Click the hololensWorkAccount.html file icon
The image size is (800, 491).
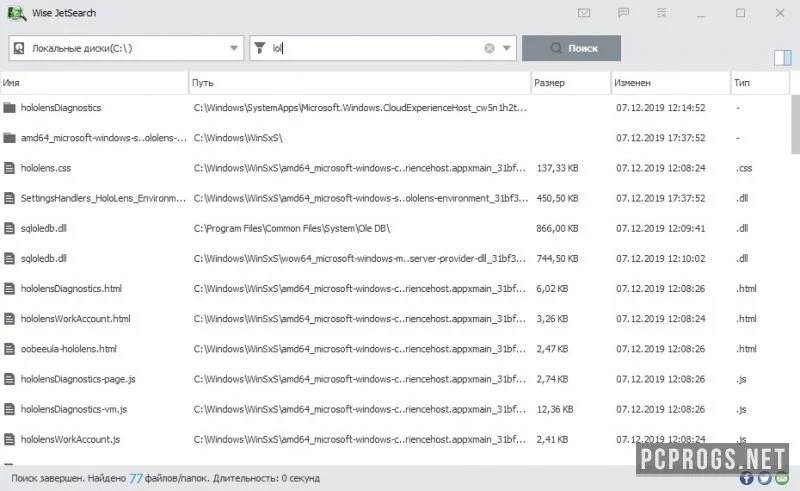[x=9, y=318]
